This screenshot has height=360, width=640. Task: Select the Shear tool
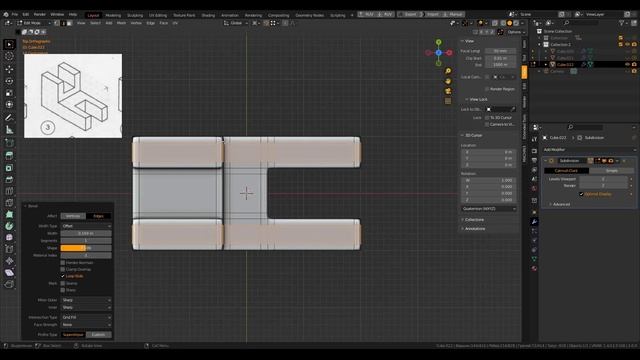coord(9,273)
